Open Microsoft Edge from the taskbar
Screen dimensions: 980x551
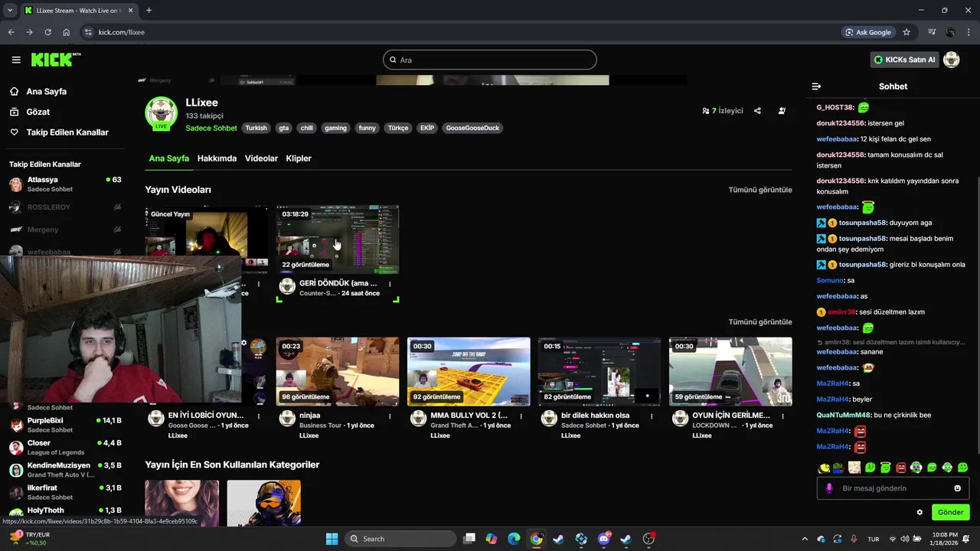[514, 539]
